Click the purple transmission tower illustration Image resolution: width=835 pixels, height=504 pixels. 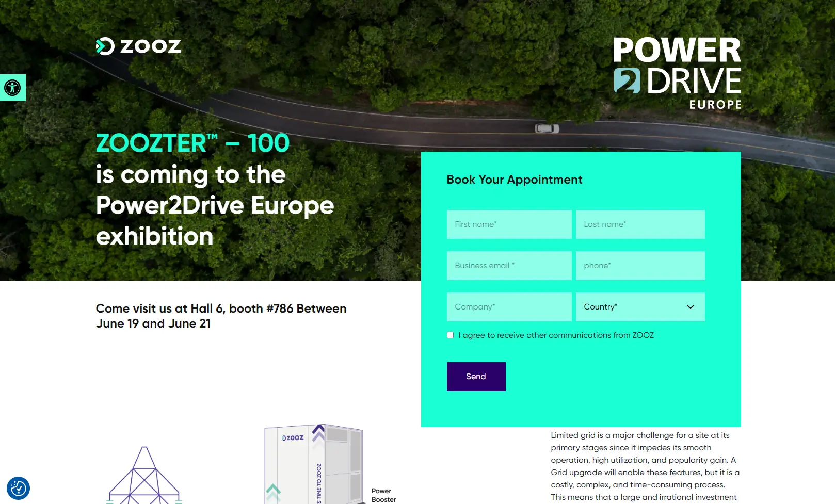(144, 477)
